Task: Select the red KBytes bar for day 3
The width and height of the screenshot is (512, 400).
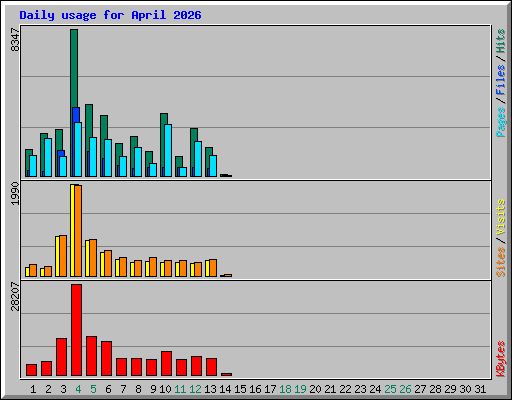Action: coord(61,357)
